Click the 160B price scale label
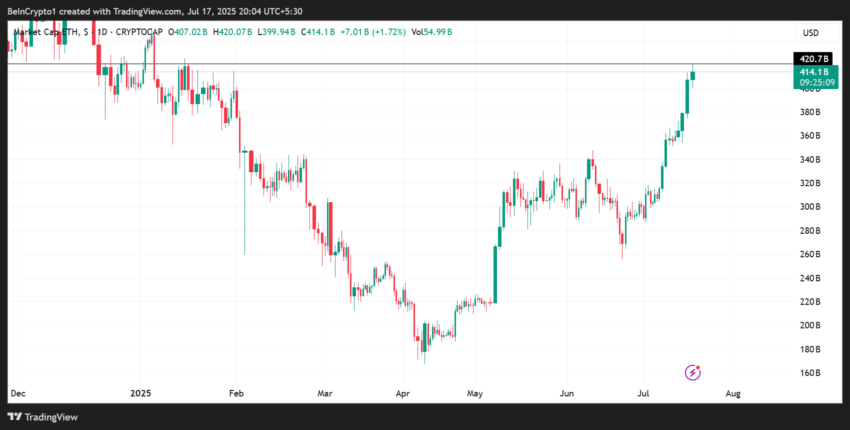The height and width of the screenshot is (430, 850). (x=810, y=373)
